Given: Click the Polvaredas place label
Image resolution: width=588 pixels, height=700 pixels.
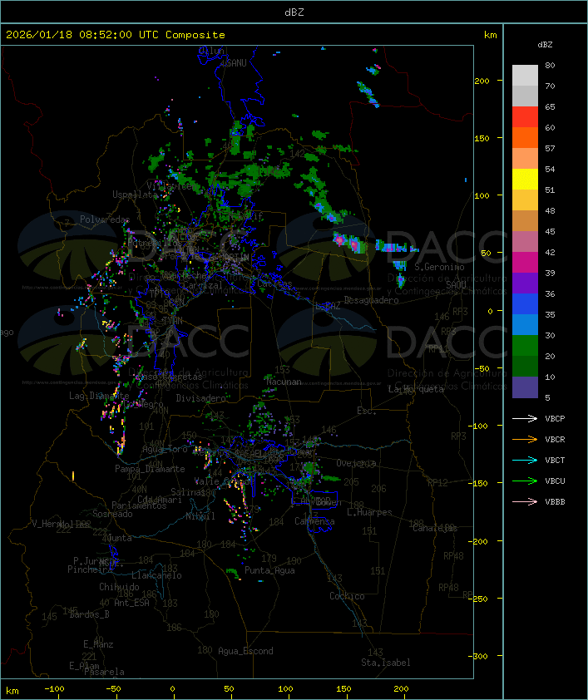Looking at the screenshot, I should pyautogui.click(x=105, y=219).
